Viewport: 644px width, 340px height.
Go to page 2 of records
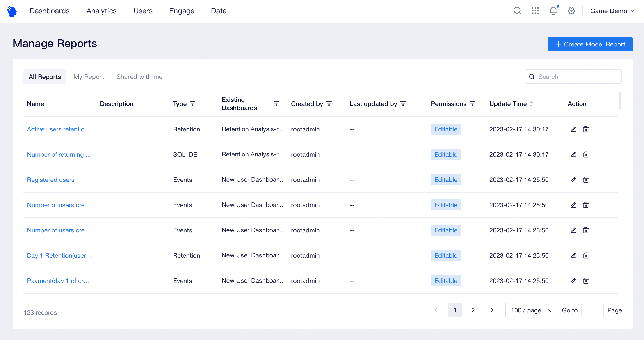pos(473,310)
